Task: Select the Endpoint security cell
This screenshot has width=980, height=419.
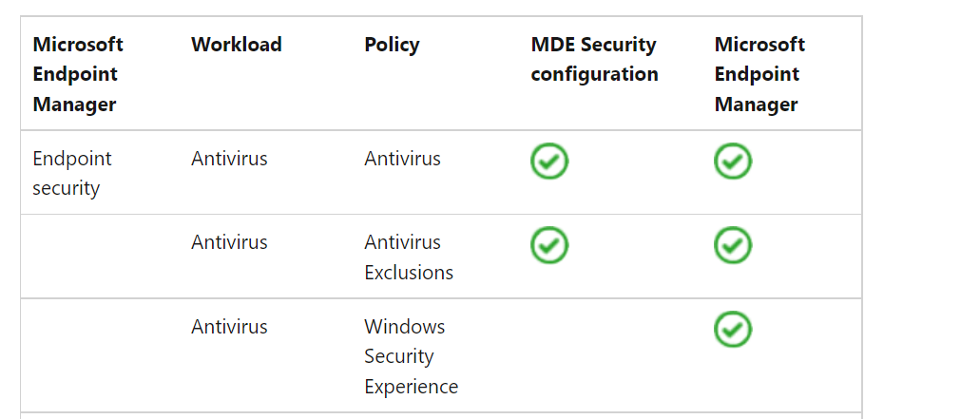Action: coord(72,173)
